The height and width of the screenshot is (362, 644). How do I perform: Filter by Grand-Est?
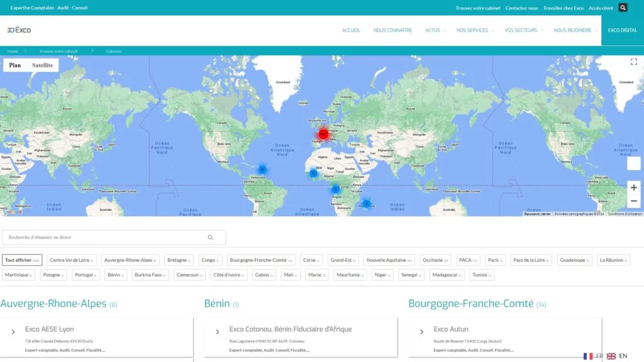(x=343, y=260)
